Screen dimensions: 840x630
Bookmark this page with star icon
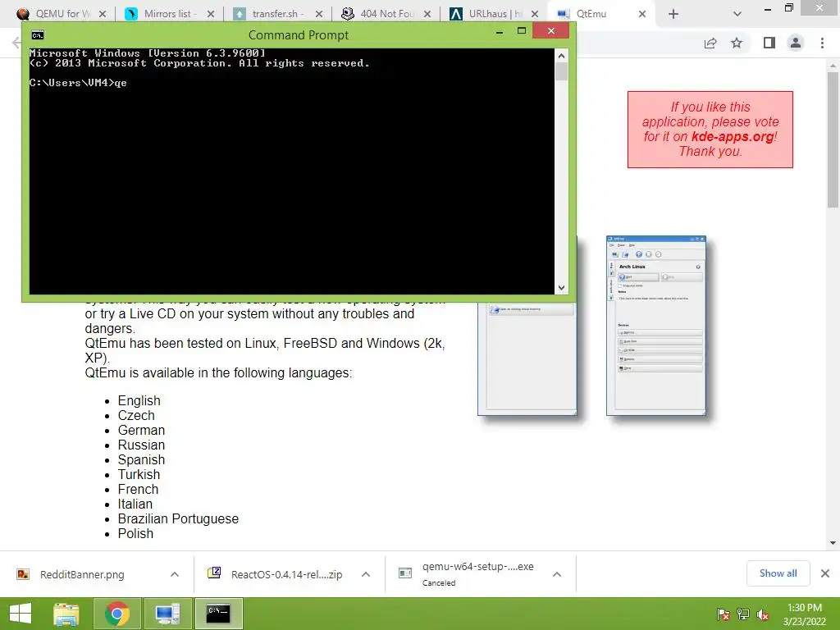pyautogui.click(x=737, y=43)
